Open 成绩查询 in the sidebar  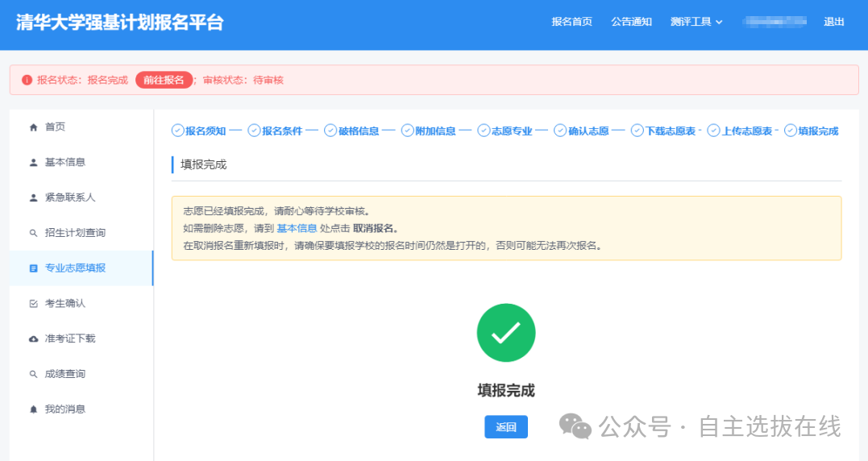point(64,374)
